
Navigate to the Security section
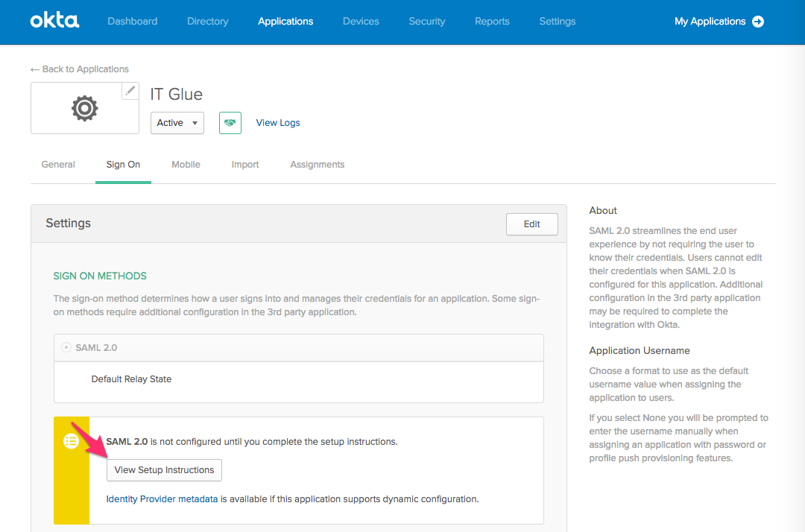tap(427, 21)
